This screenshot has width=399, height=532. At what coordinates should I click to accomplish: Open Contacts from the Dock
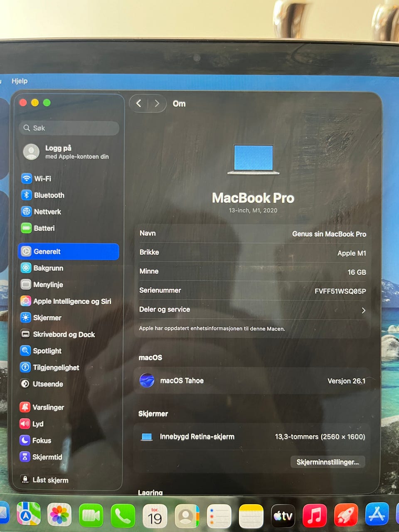(x=187, y=517)
